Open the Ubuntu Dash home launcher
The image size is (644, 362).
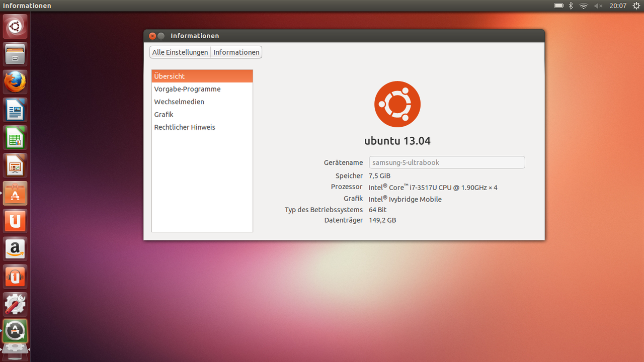pos(15,26)
